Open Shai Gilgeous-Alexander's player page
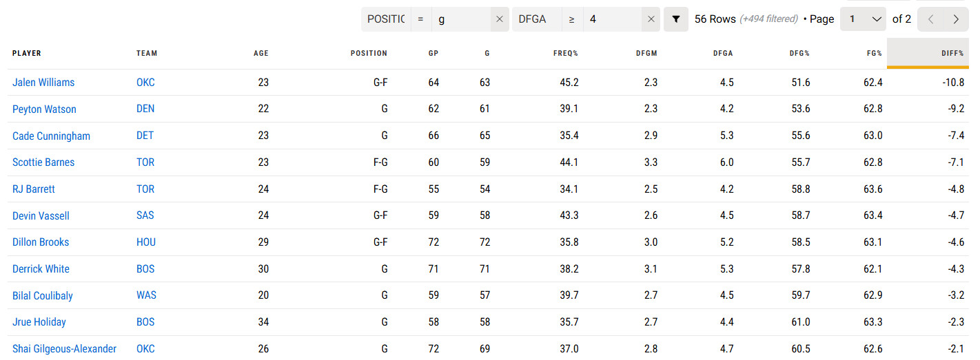The width and height of the screenshot is (980, 360). tap(64, 349)
